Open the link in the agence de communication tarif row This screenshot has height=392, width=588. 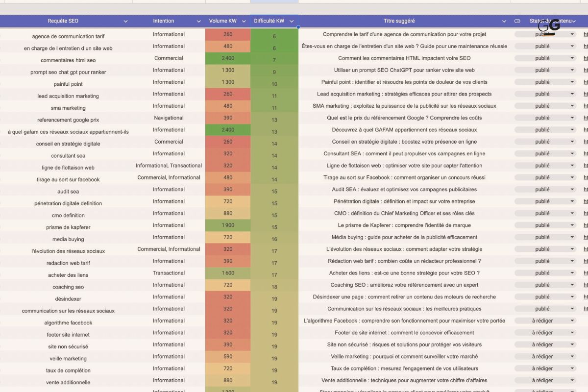586,34
